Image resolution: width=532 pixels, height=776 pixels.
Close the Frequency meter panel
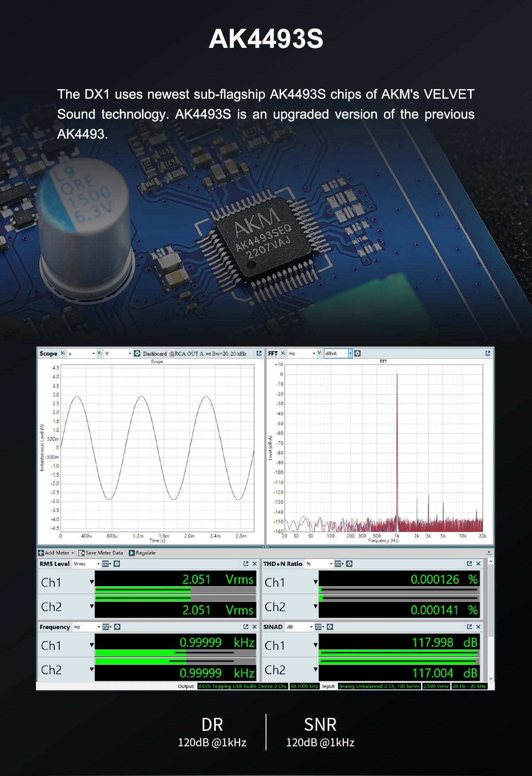(254, 627)
